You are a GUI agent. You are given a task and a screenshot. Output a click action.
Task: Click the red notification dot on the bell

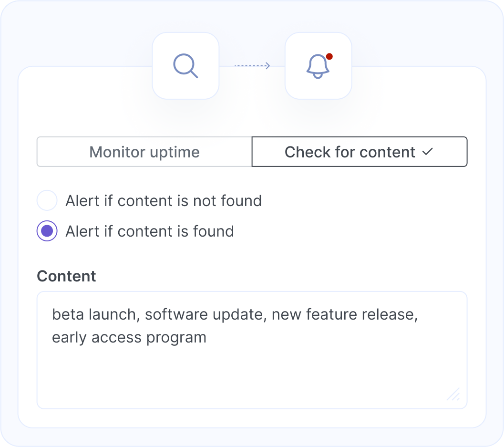[x=330, y=56]
